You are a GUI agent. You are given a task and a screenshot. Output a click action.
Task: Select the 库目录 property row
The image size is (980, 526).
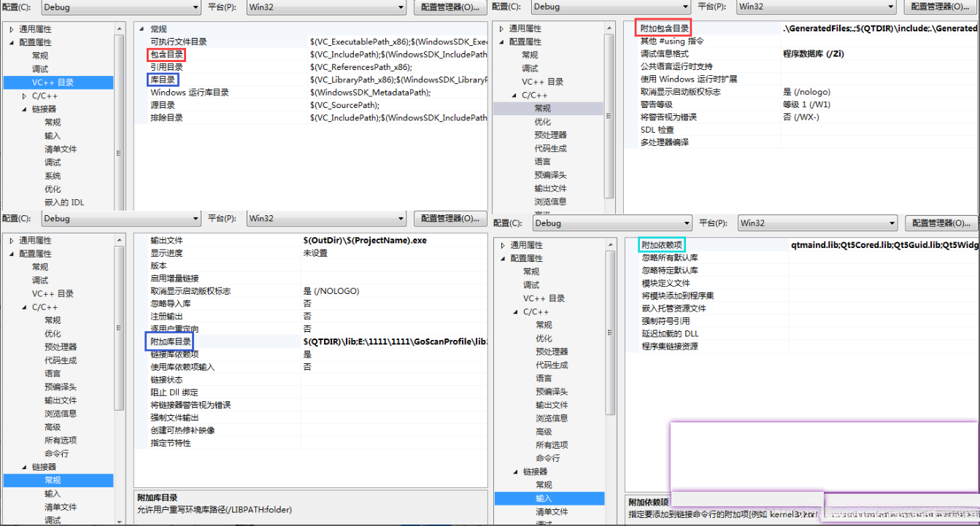[x=312, y=80]
